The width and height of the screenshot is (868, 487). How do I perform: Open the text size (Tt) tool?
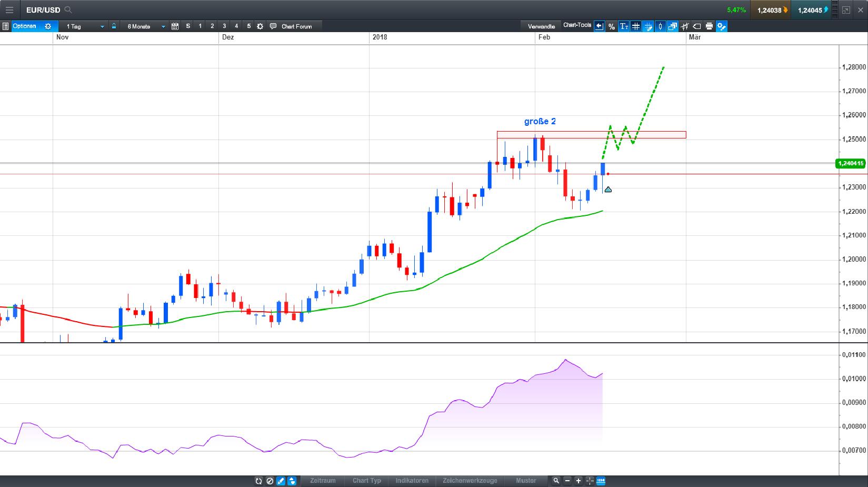[625, 26]
